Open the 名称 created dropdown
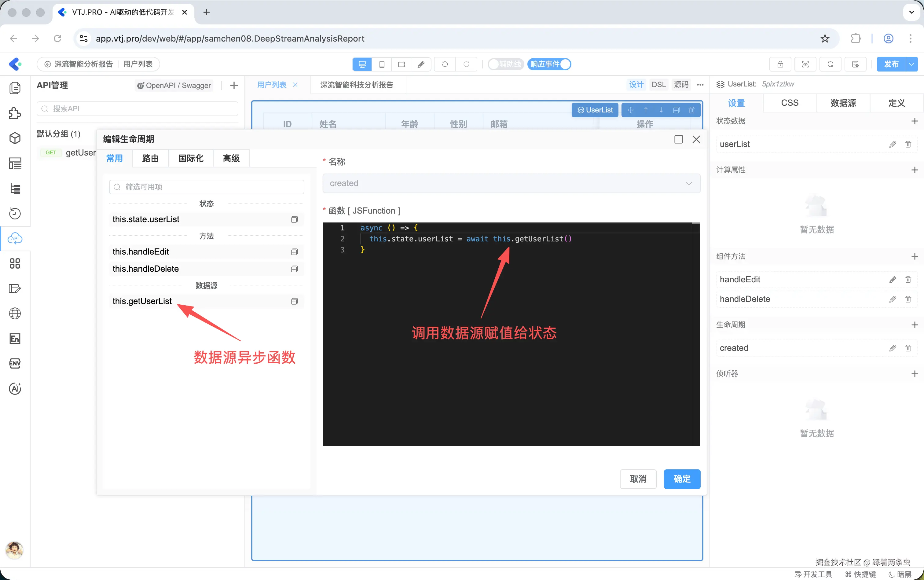The image size is (924, 580). coord(511,183)
